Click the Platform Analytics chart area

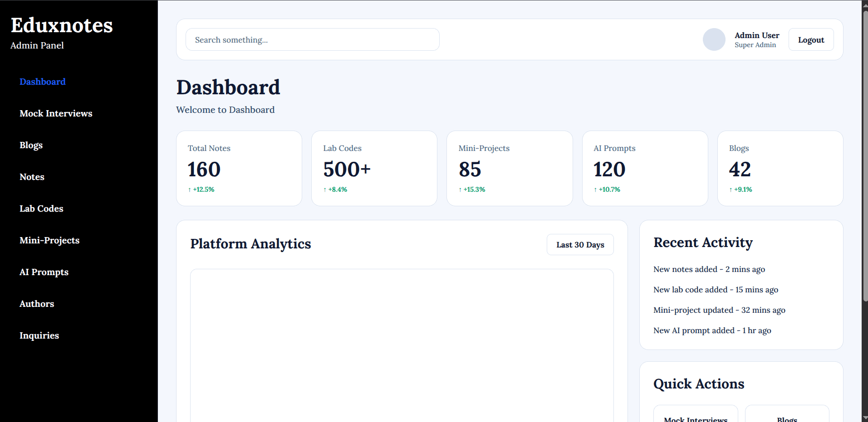(402, 345)
